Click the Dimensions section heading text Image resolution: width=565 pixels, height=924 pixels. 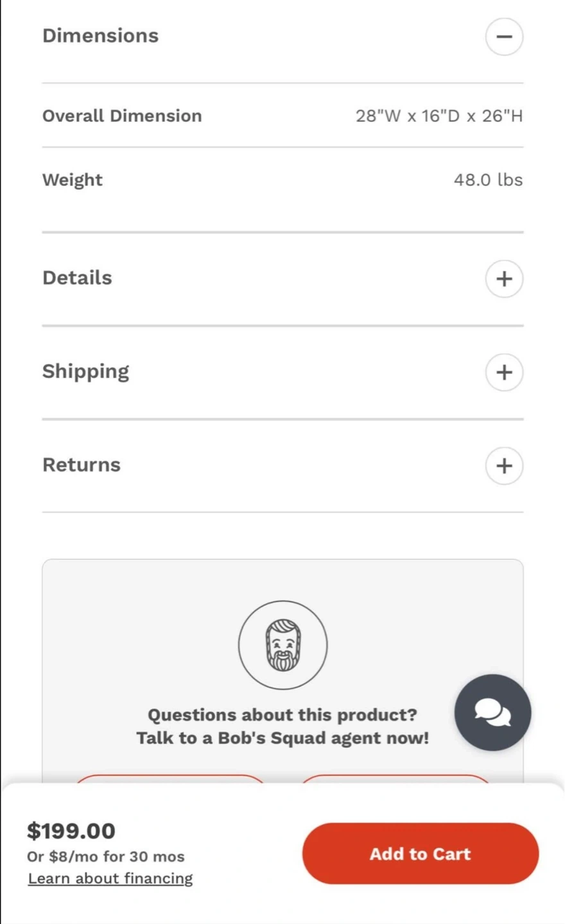(x=100, y=36)
